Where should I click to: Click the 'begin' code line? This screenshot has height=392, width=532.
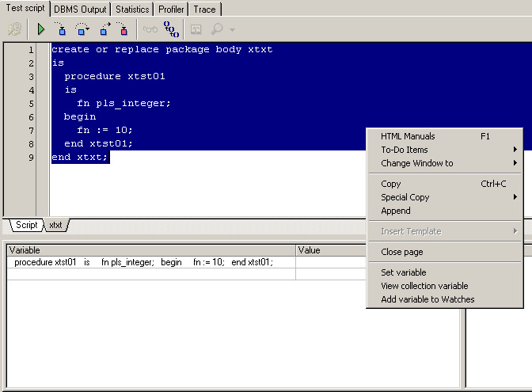pyautogui.click(x=80, y=117)
